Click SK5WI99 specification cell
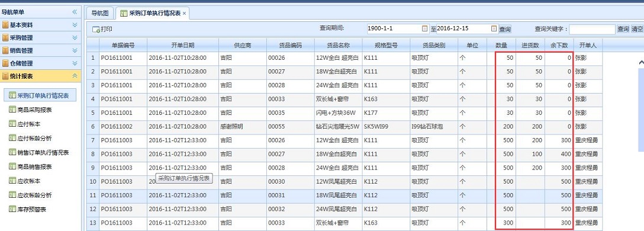 [386, 127]
